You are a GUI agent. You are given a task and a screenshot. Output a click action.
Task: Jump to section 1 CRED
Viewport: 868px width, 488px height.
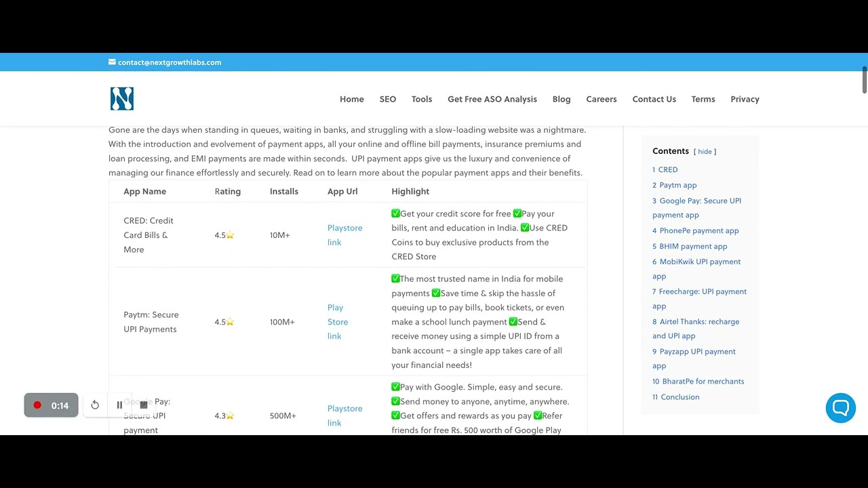point(665,170)
